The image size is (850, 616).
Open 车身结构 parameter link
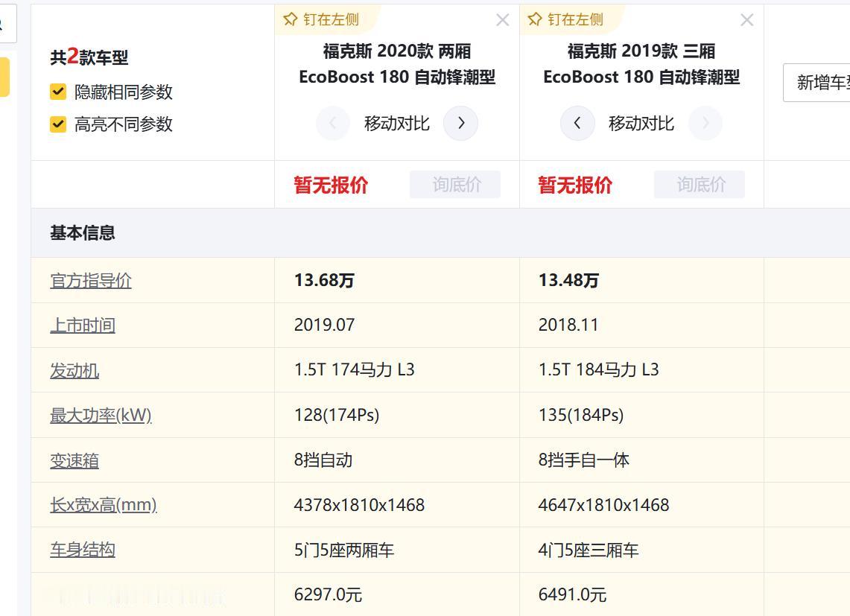pyautogui.click(x=83, y=550)
